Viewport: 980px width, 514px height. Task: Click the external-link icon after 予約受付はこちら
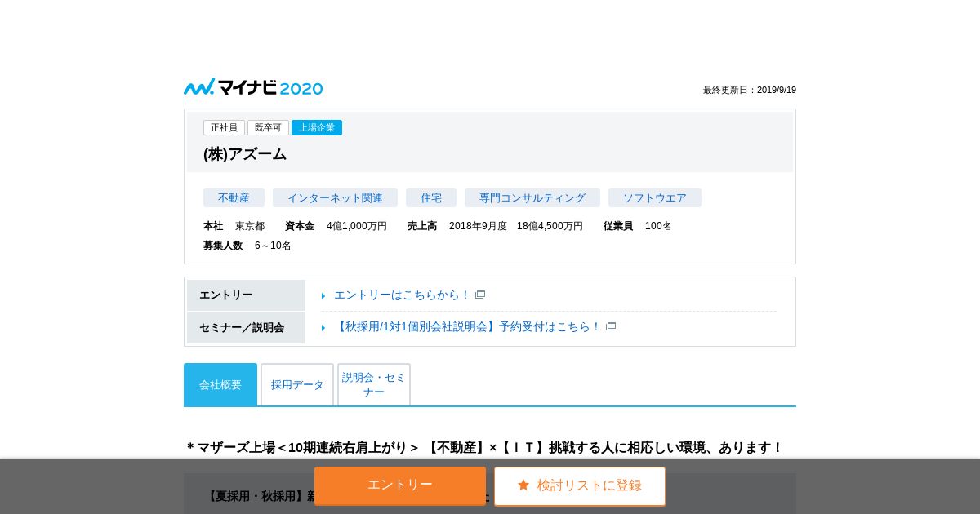tap(611, 326)
